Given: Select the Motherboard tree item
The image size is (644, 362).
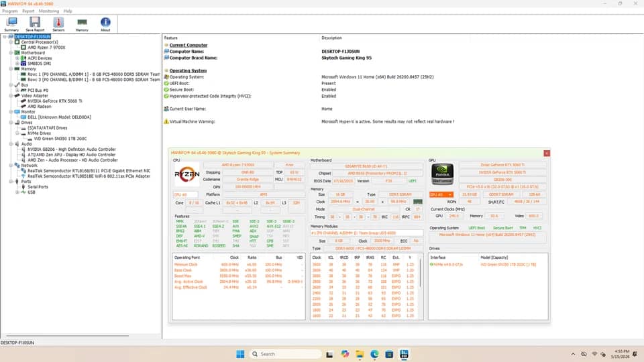Looking at the screenshot, I should [x=33, y=52].
